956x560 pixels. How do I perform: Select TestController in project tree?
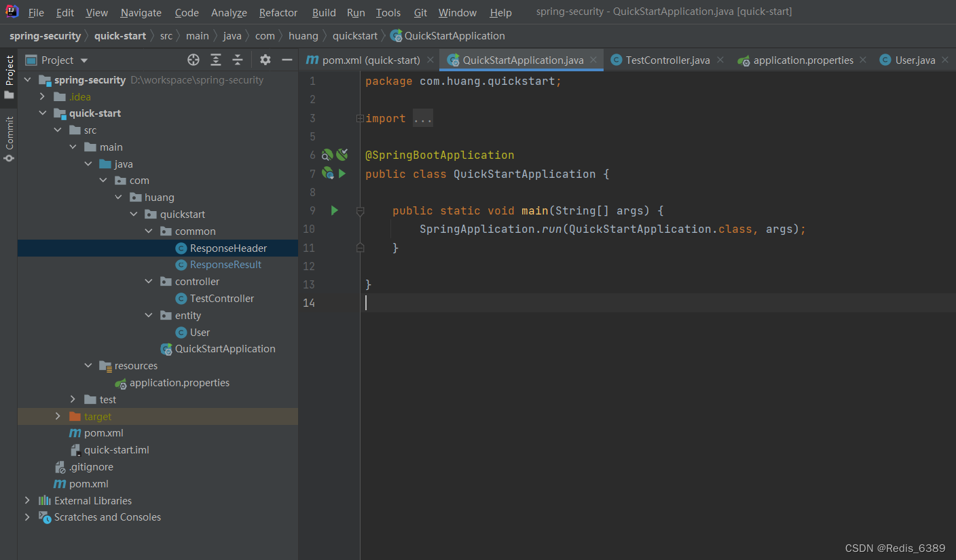pyautogui.click(x=222, y=299)
